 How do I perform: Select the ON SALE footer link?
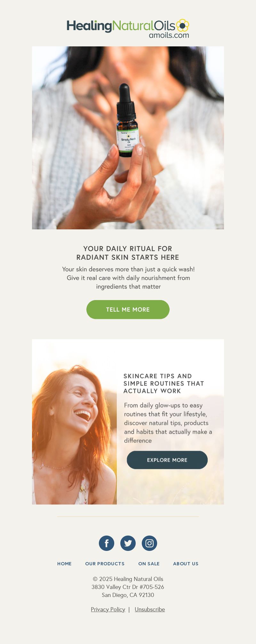click(149, 564)
